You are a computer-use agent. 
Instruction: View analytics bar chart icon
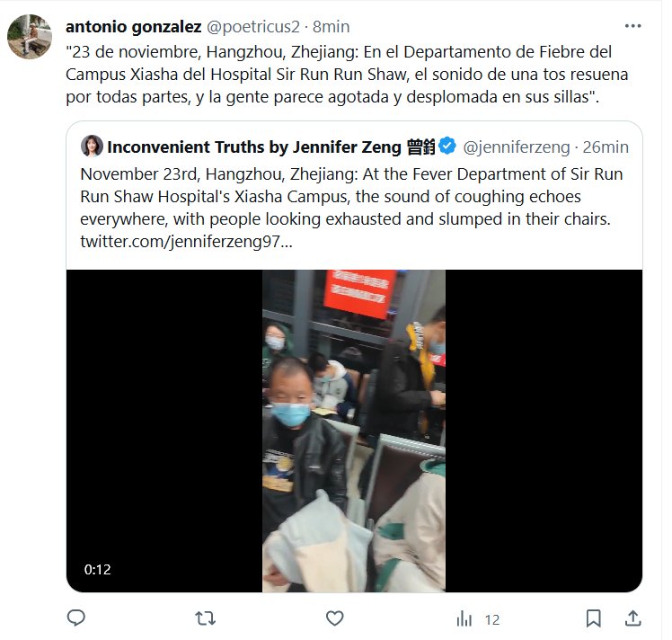click(x=464, y=619)
